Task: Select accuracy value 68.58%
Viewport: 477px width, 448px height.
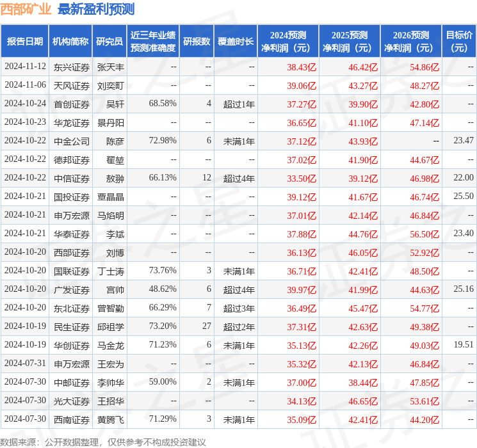Action: coord(163,104)
